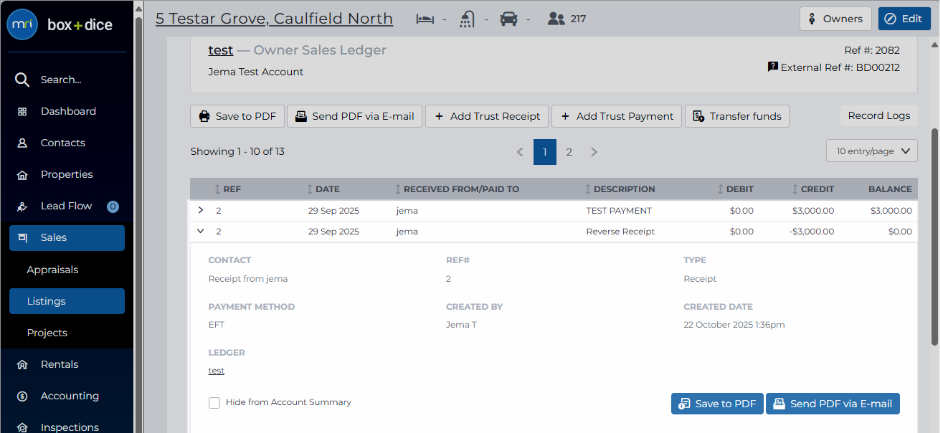Click top Save to PDF button

coord(237,116)
